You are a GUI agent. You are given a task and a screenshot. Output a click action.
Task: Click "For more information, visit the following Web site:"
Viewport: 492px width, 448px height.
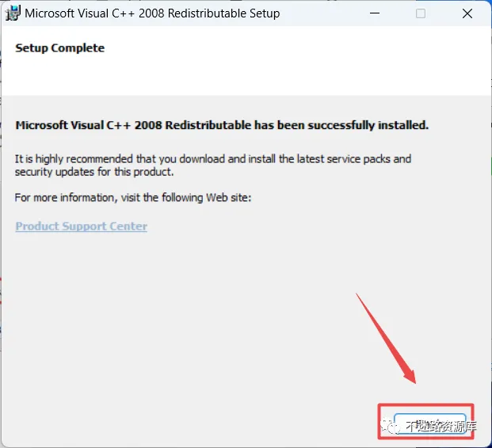coord(133,198)
